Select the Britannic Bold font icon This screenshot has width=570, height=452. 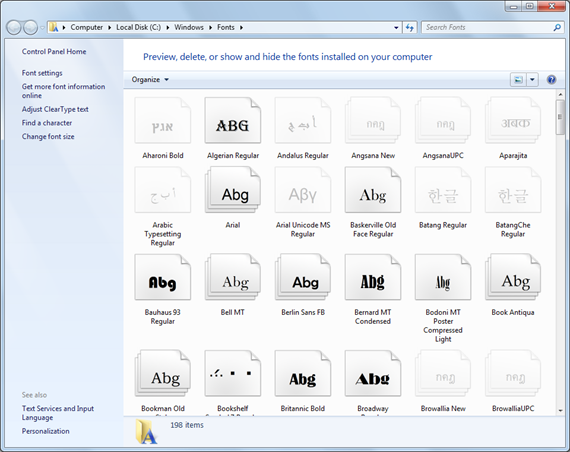coord(303,373)
